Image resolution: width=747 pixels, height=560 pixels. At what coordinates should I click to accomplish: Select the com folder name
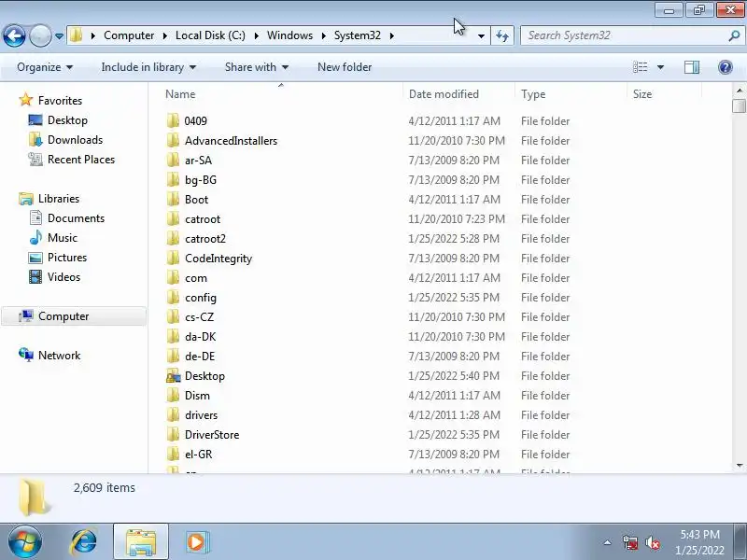click(196, 278)
